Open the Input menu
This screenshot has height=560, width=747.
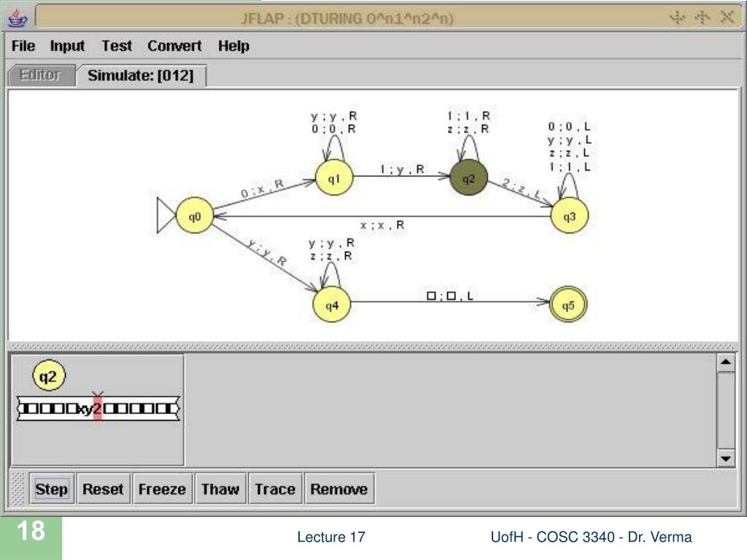point(67,46)
